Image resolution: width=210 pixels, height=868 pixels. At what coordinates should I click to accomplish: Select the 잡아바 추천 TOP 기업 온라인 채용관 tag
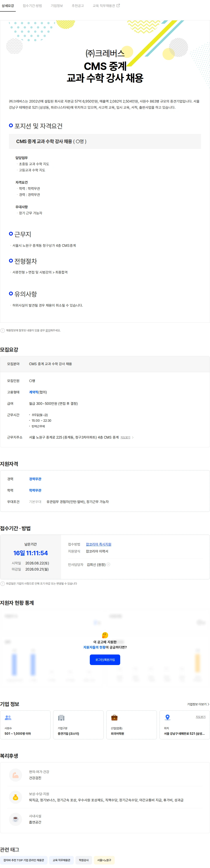pyautogui.click(x=24, y=860)
